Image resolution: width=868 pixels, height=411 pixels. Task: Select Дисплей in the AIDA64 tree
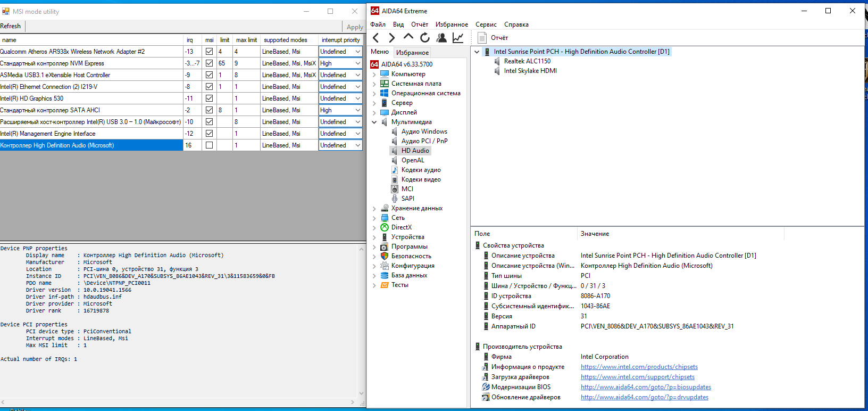point(404,112)
